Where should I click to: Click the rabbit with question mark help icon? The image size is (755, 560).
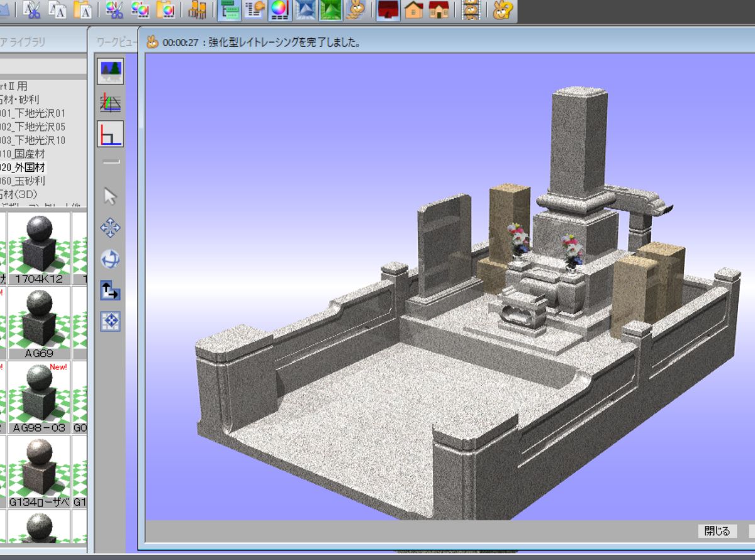pos(503,9)
